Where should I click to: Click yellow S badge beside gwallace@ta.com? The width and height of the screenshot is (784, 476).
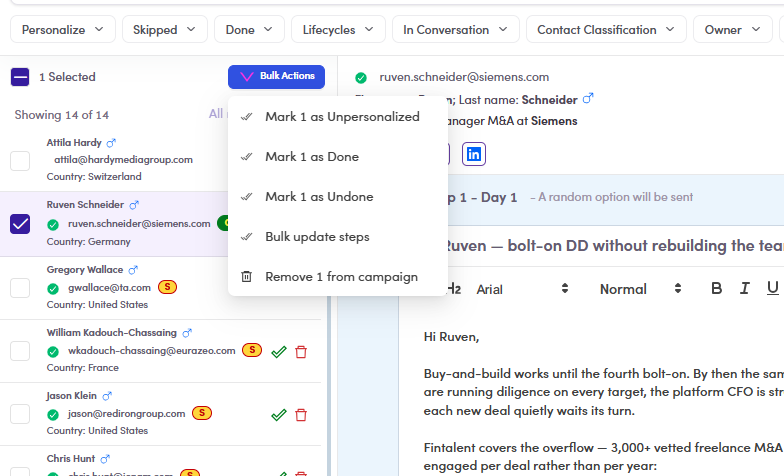(168, 287)
